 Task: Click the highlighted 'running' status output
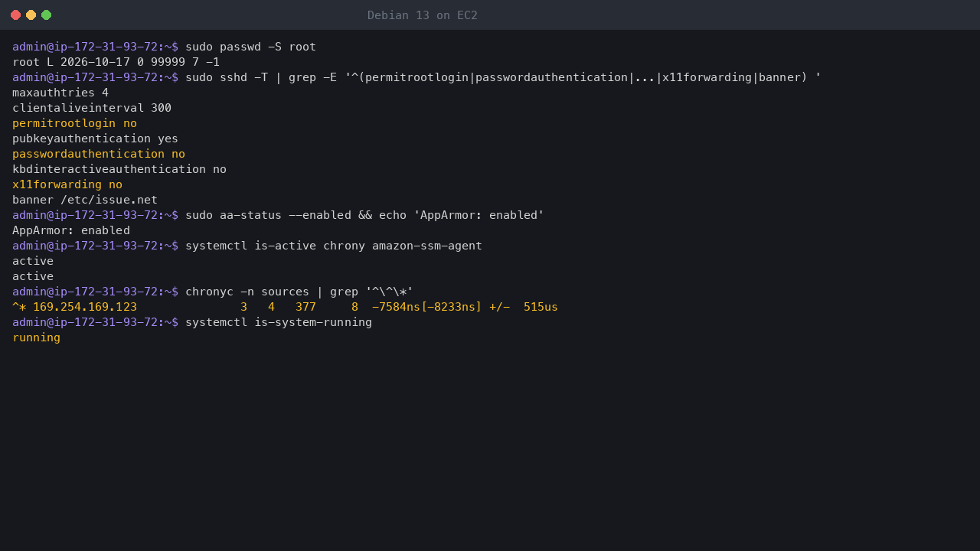click(x=36, y=337)
